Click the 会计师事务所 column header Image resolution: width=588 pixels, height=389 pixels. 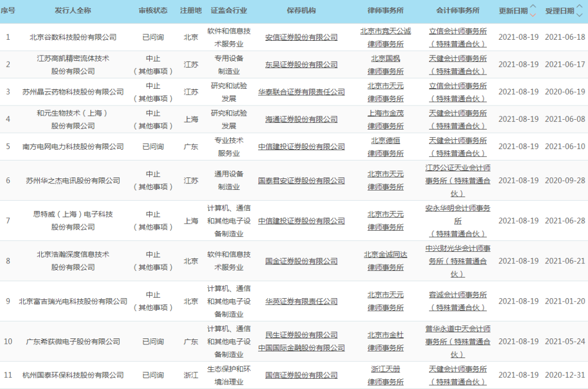click(458, 10)
